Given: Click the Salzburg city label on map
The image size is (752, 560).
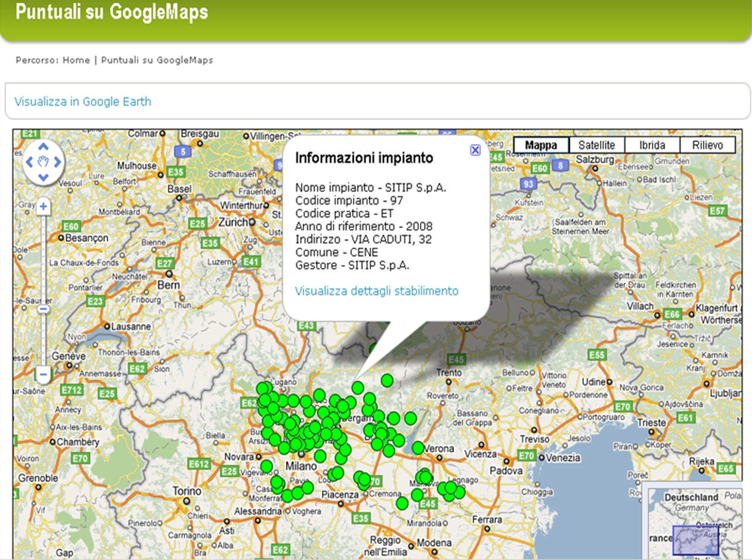Looking at the screenshot, I should tap(595, 159).
